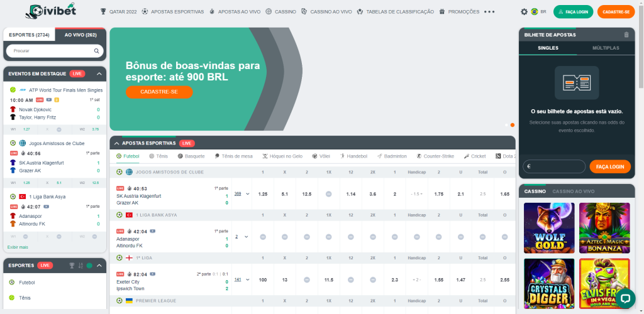Open the Promoções menu item
This screenshot has height=314, width=644.
tap(460, 11)
